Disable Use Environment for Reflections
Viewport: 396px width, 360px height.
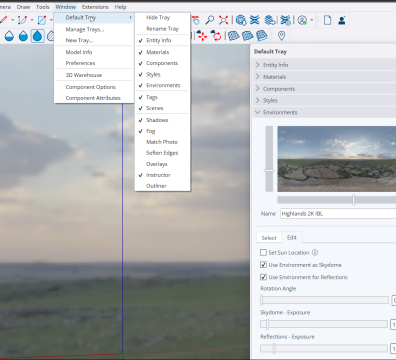click(263, 277)
